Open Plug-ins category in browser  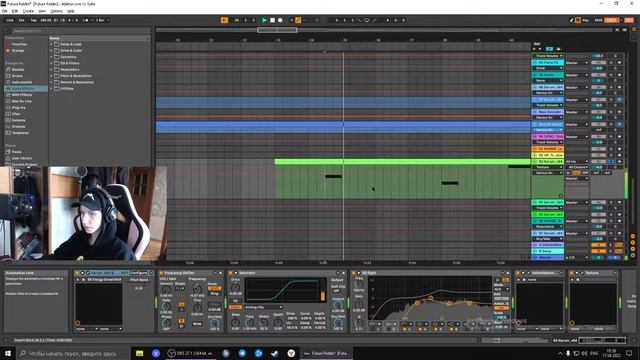pos(18,107)
